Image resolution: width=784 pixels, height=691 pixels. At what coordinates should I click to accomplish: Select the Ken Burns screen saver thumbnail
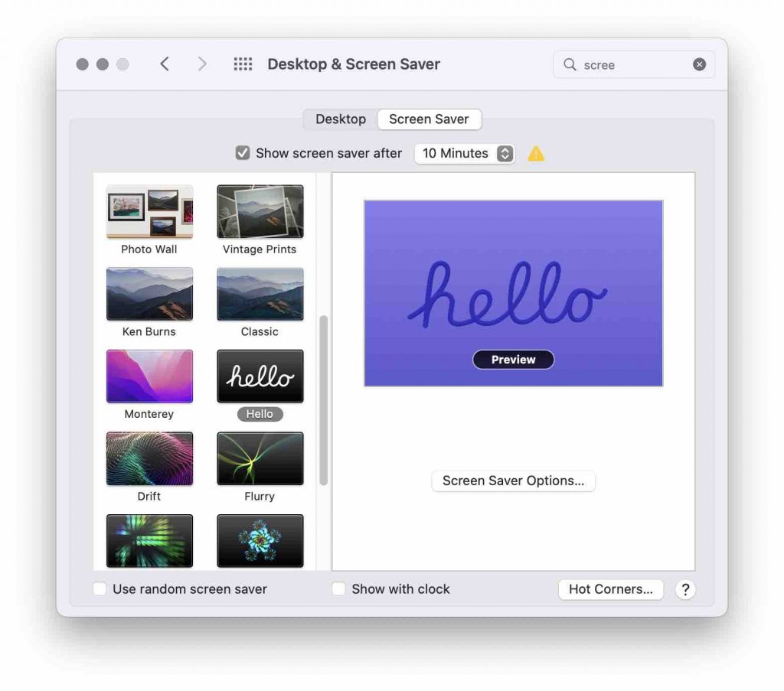[149, 294]
